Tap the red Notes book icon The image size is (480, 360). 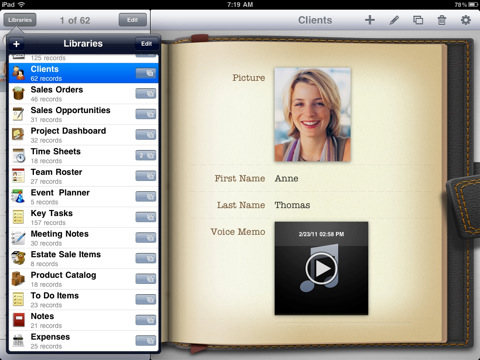tap(19, 320)
